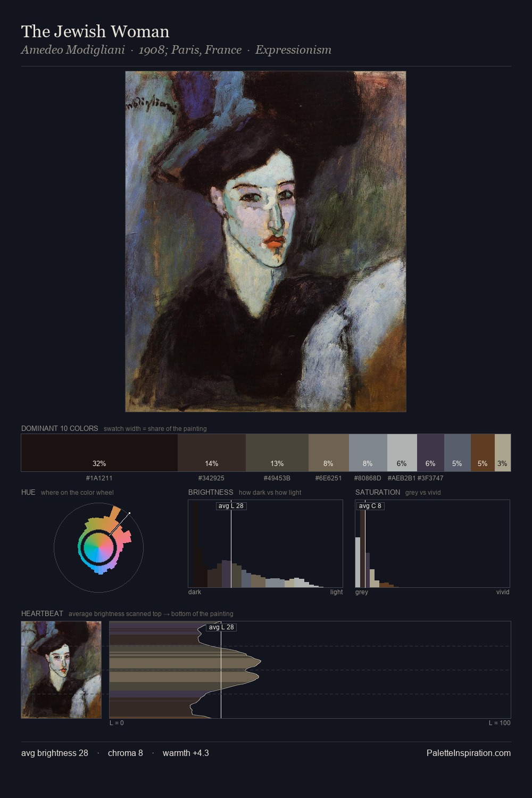Viewport: 532px width, 798px height.
Task: Click hex code #AEB2B1 label
Action: (x=402, y=478)
